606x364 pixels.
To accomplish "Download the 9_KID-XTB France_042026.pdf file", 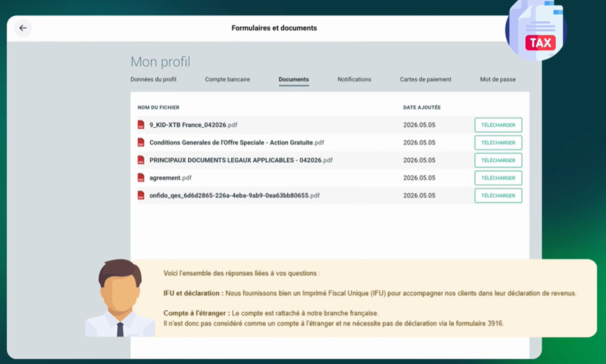I will 498,124.
